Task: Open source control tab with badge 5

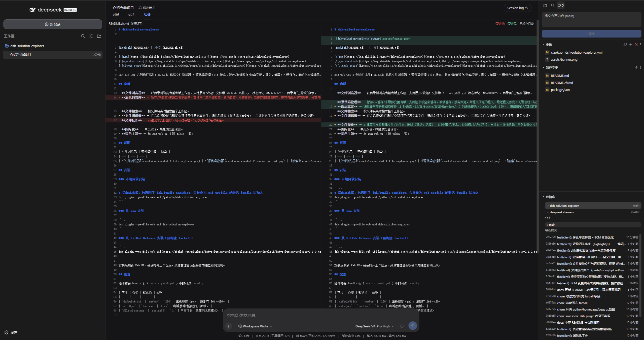Action: (561, 5)
